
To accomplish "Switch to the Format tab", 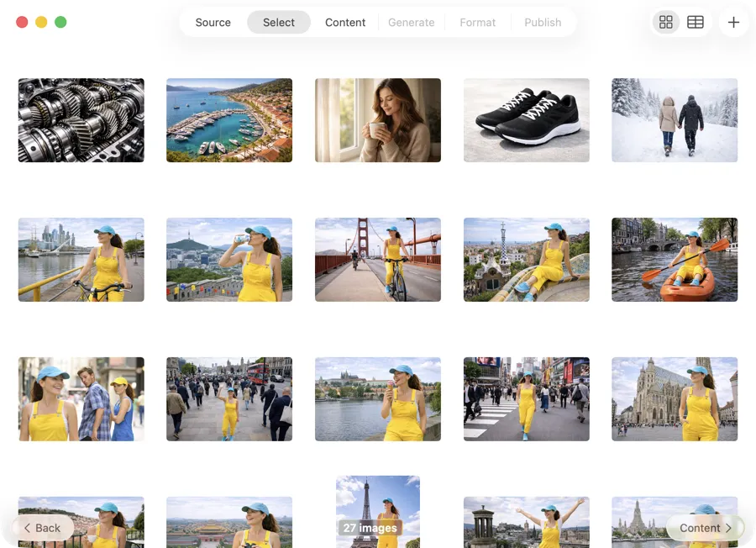I will pos(477,23).
